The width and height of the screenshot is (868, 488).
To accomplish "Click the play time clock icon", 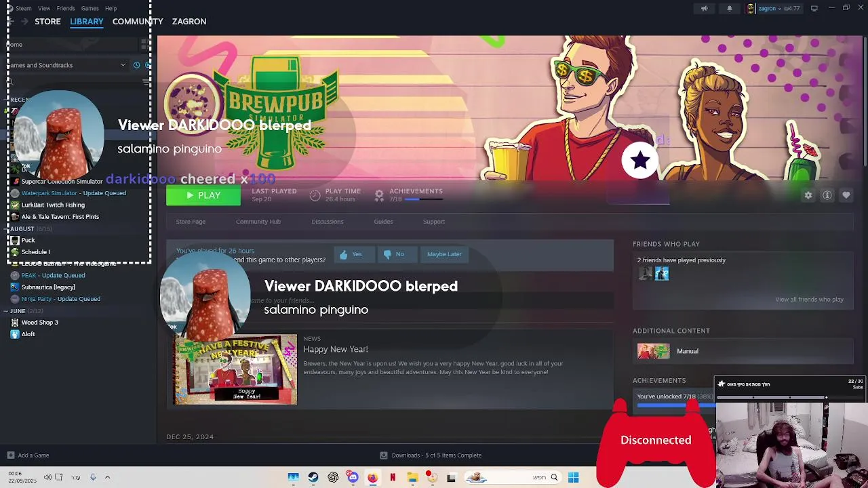I will 315,195.
